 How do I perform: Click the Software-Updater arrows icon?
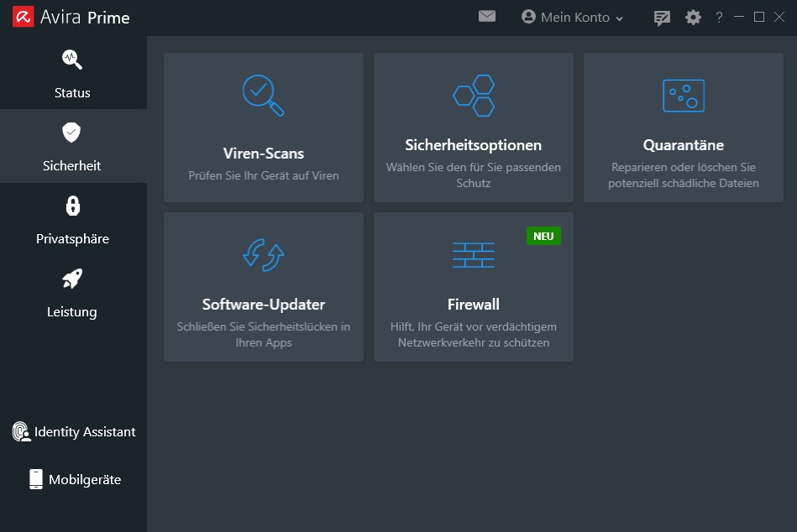point(263,254)
